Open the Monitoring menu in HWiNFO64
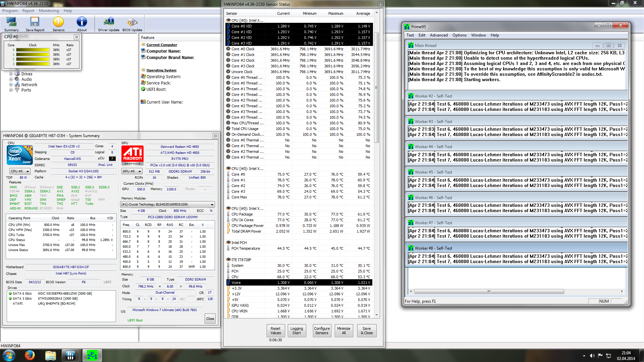Screen dimensions: 644x362 [49, 11]
